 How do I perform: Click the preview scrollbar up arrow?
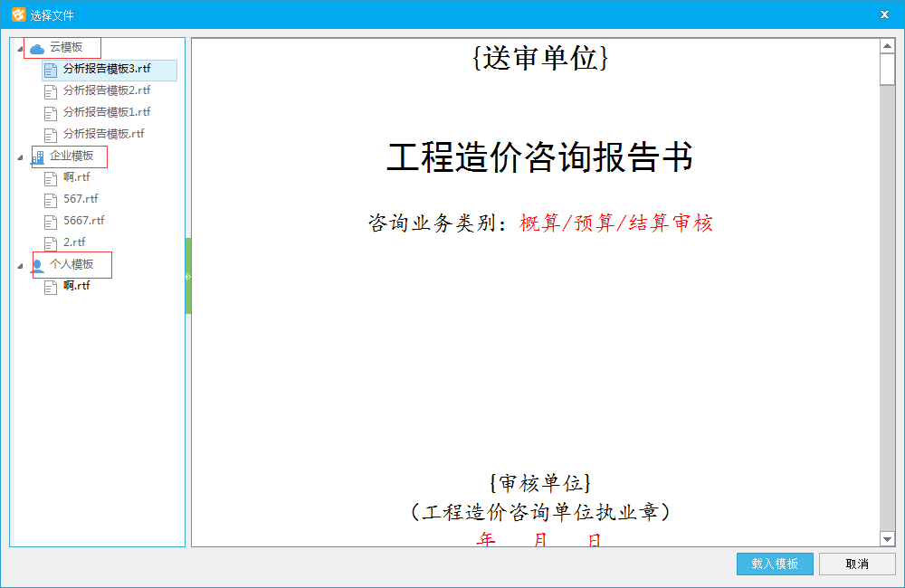887,46
